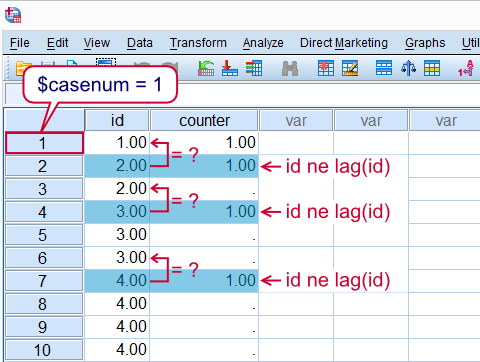The width and height of the screenshot is (480, 362).
Task: Click the Insert Cases toolbar icon
Action: 326,68
